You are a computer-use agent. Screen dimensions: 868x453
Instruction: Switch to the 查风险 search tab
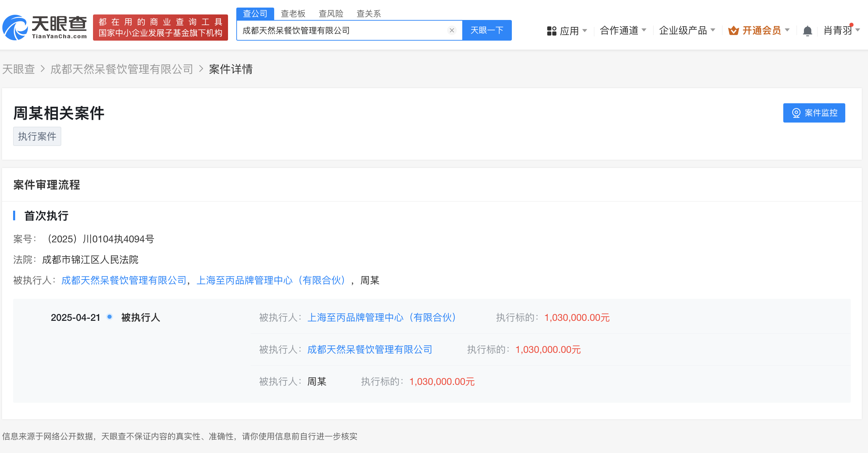pos(331,14)
